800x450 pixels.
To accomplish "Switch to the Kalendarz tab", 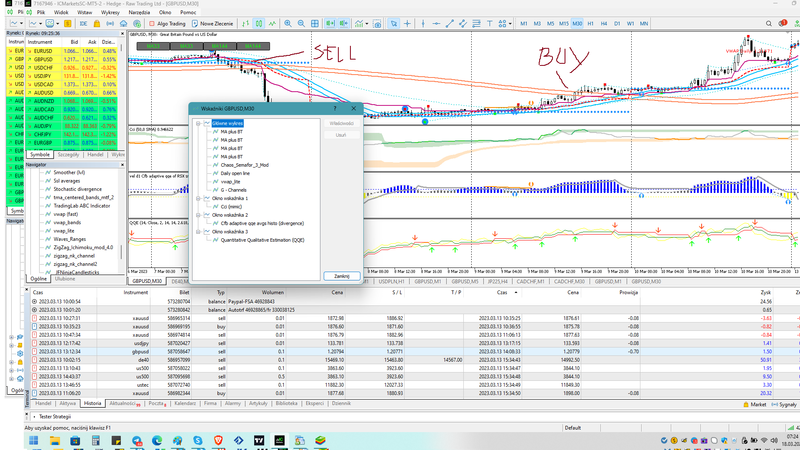I will (185, 404).
